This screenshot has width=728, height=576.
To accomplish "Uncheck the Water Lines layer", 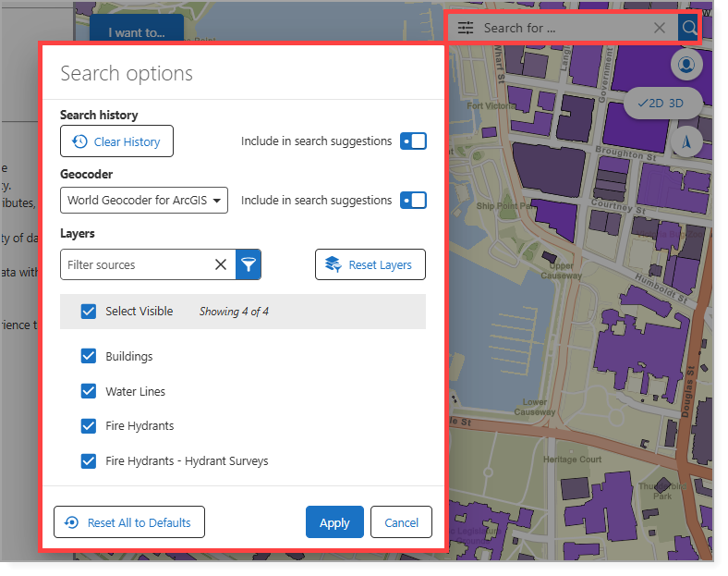I will point(89,391).
